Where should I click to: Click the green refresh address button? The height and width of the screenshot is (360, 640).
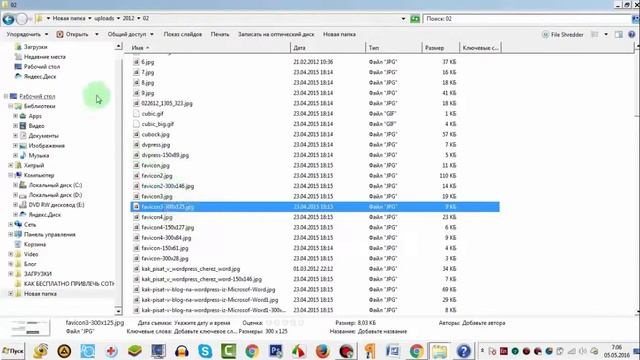pos(415,19)
